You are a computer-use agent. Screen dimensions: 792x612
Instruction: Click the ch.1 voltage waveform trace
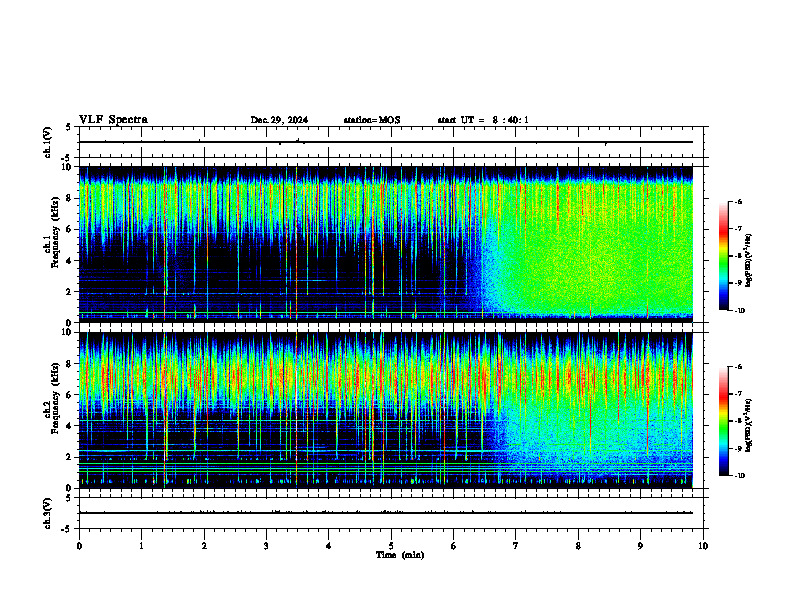[386, 142]
